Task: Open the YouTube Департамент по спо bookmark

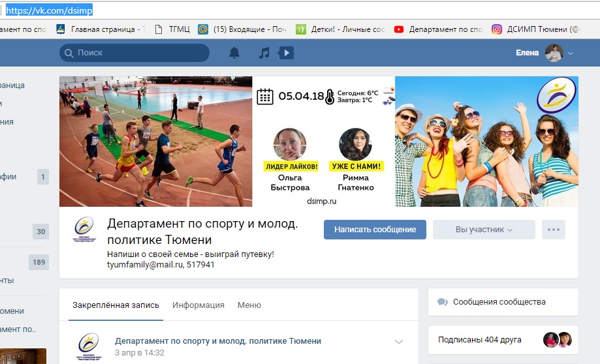Action: (439, 29)
